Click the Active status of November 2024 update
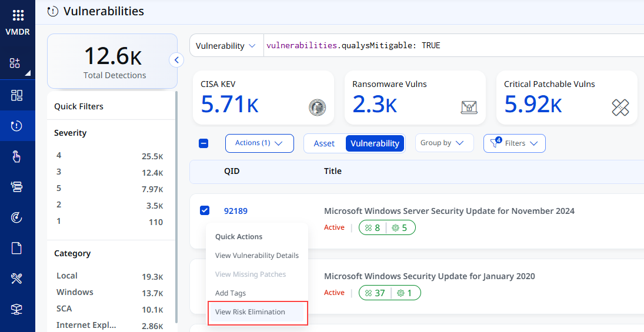644x332 pixels. (334, 227)
